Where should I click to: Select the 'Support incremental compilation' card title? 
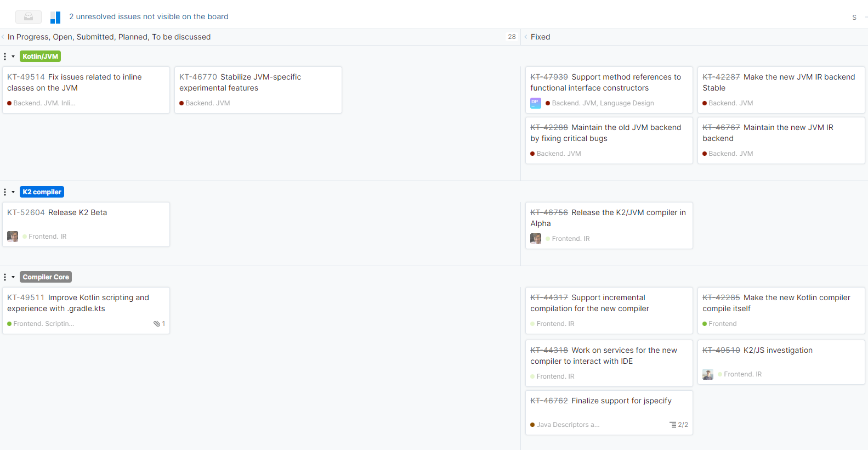point(589,303)
